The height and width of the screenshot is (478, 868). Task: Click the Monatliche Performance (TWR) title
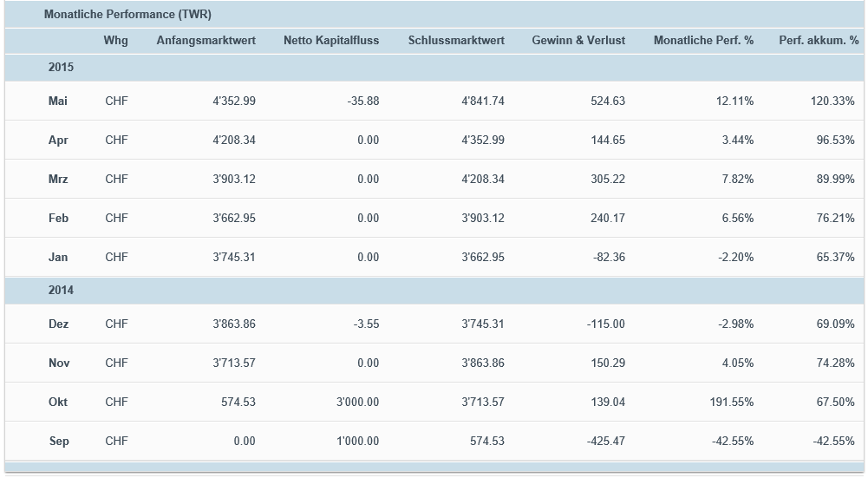127,15
